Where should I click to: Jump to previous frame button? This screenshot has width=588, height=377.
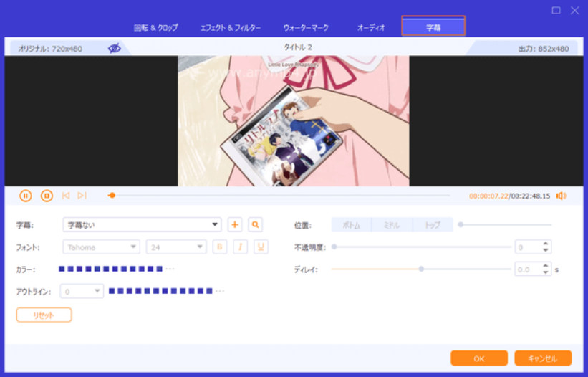click(x=66, y=196)
